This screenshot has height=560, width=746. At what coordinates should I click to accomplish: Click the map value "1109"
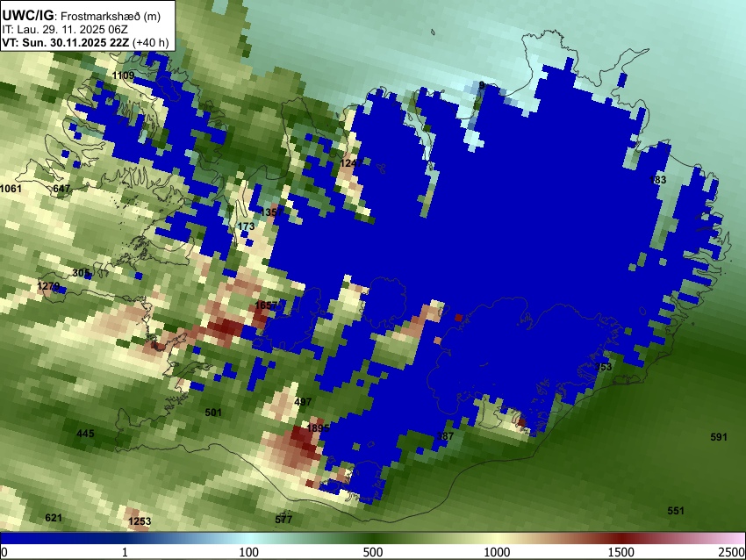click(123, 75)
